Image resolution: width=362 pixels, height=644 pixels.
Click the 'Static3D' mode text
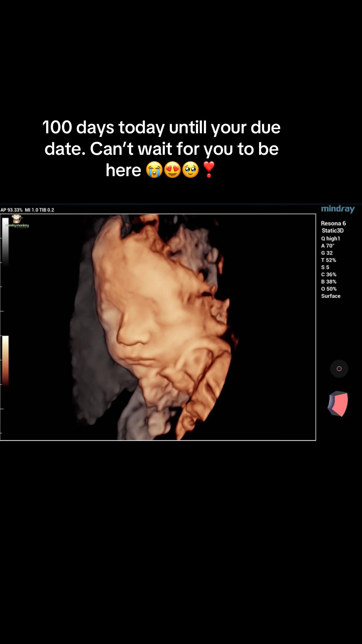click(x=333, y=231)
